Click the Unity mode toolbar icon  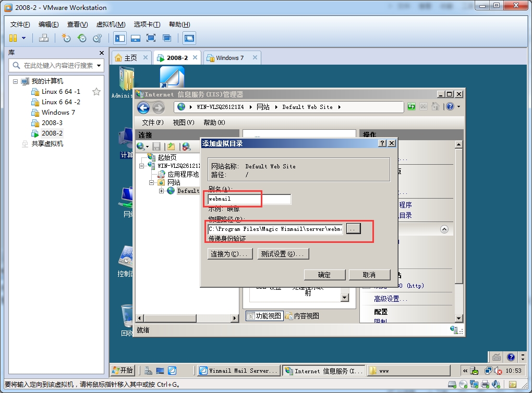(x=166, y=38)
